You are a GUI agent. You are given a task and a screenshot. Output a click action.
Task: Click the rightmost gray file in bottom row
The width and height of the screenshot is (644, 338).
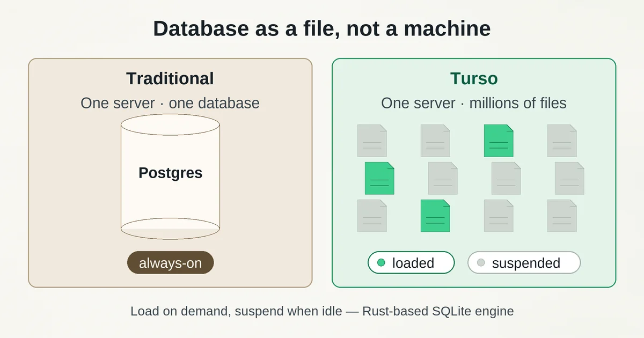tap(562, 216)
